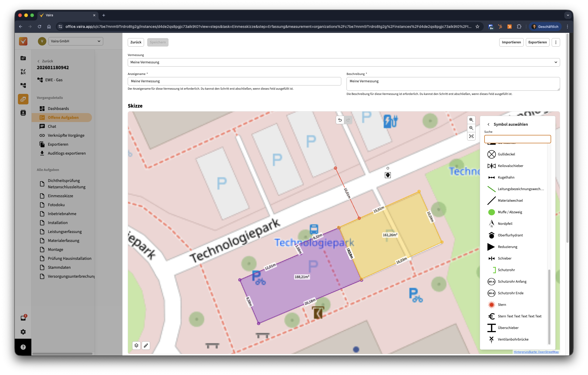
Task: Click the undo arrow on the map
Action: pos(340,120)
